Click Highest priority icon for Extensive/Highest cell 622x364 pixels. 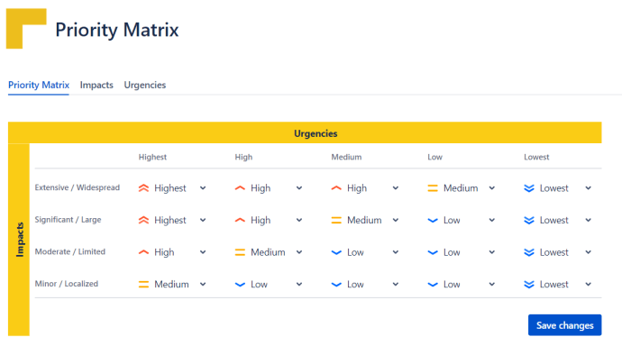143,188
